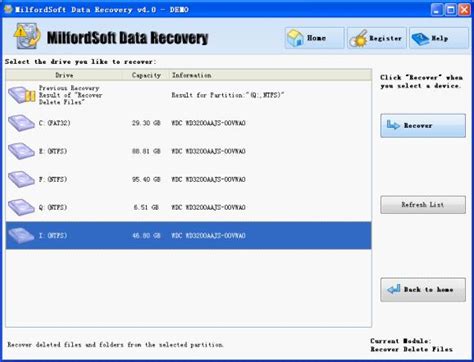This screenshot has width=474, height=362.
Task: Click the 95.40 GB capacity cell
Action: point(146,179)
